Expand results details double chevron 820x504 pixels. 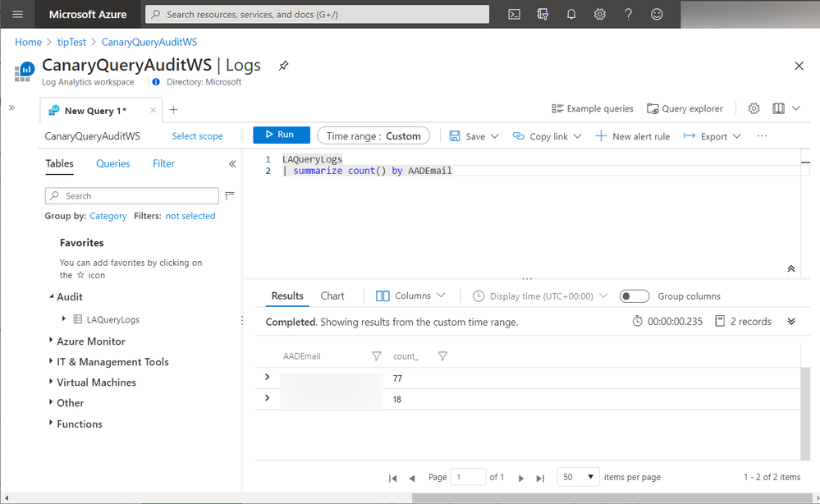coord(791,322)
